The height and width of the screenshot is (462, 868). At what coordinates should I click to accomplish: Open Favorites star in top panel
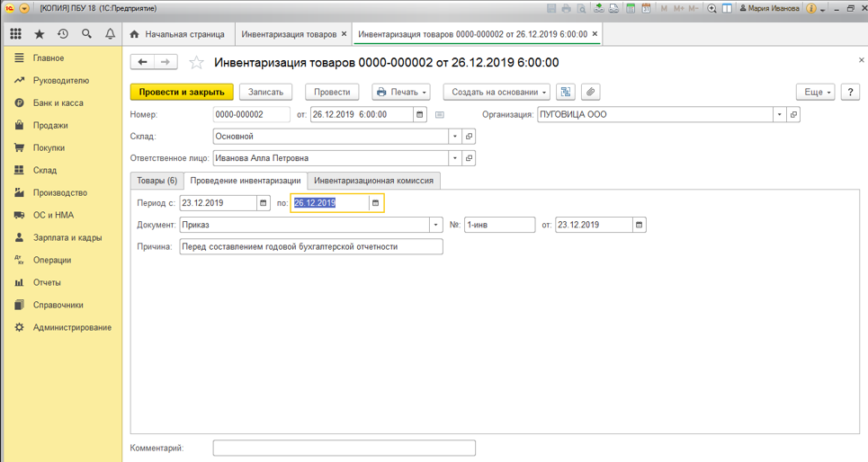(39, 34)
